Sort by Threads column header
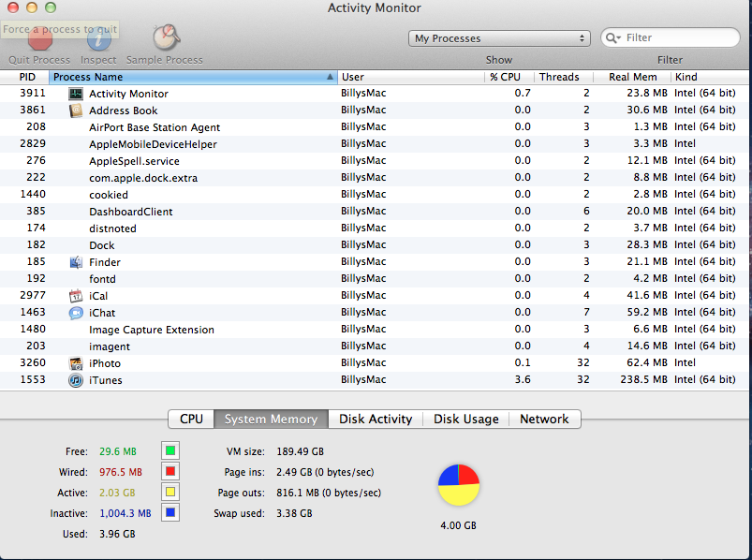 click(x=564, y=77)
